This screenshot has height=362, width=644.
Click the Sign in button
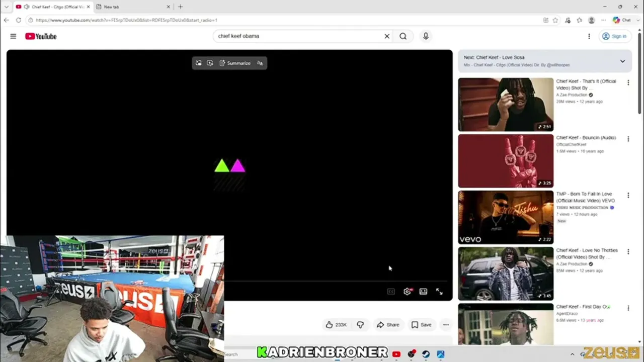[614, 36]
